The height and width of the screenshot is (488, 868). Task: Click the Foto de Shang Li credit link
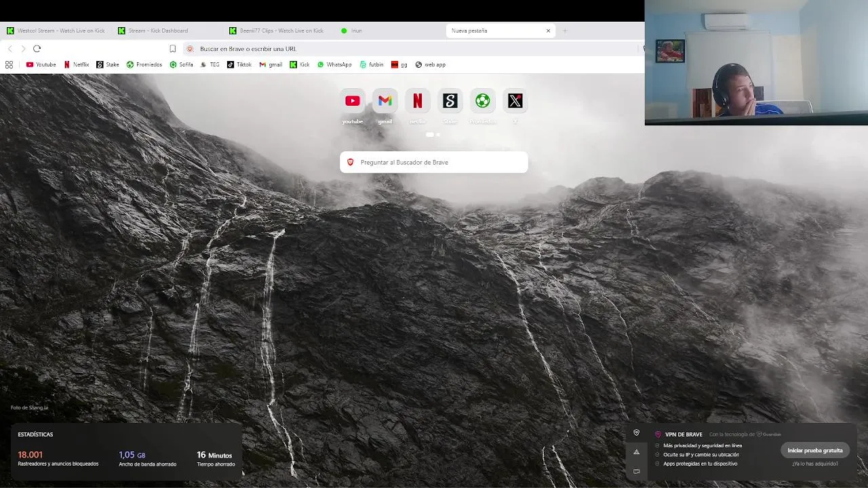pyautogui.click(x=29, y=407)
